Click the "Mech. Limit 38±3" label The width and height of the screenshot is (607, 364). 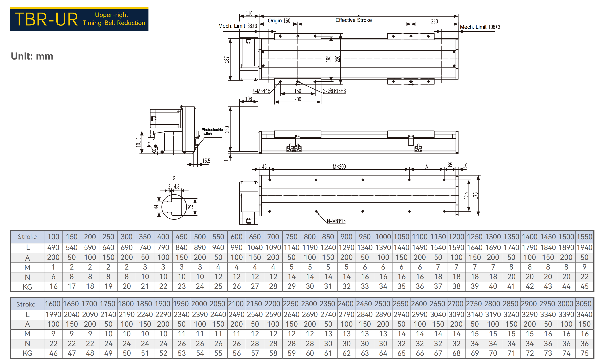[x=238, y=26]
